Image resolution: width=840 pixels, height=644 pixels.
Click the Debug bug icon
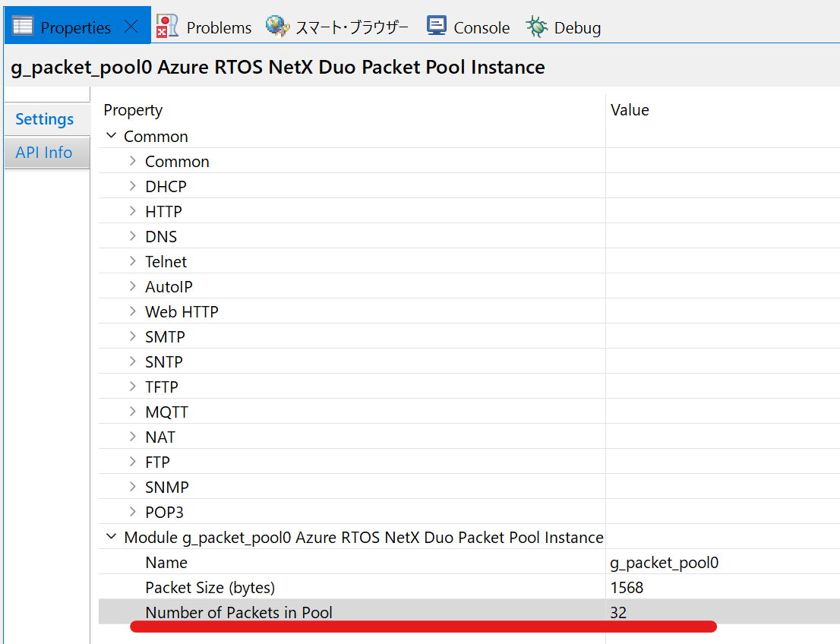point(536,27)
